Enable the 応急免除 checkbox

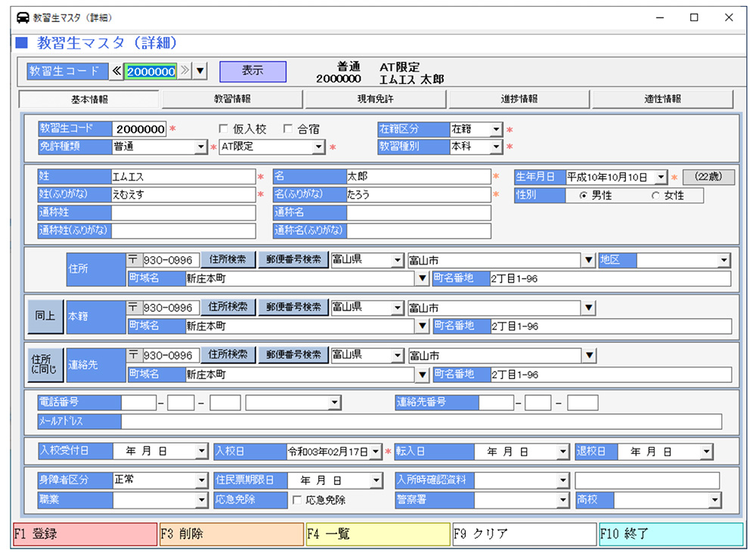[297, 500]
